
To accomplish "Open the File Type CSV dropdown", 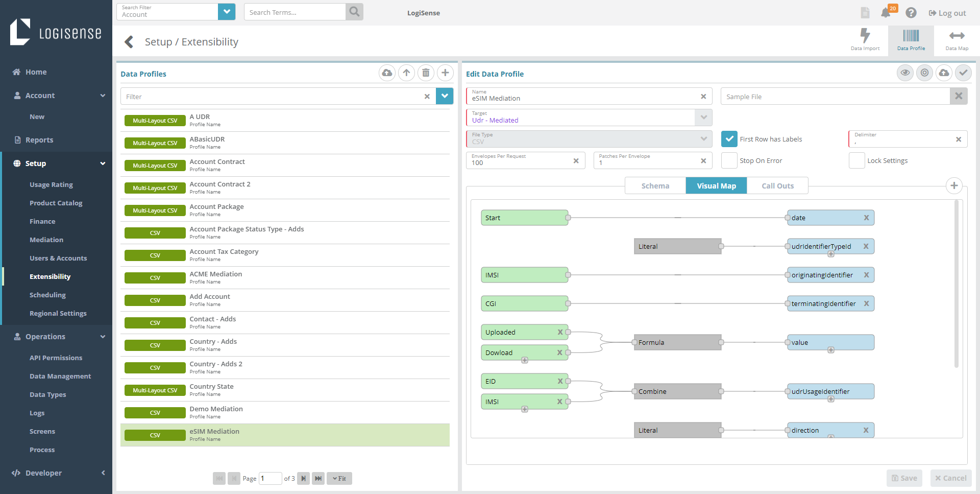I will [703, 139].
